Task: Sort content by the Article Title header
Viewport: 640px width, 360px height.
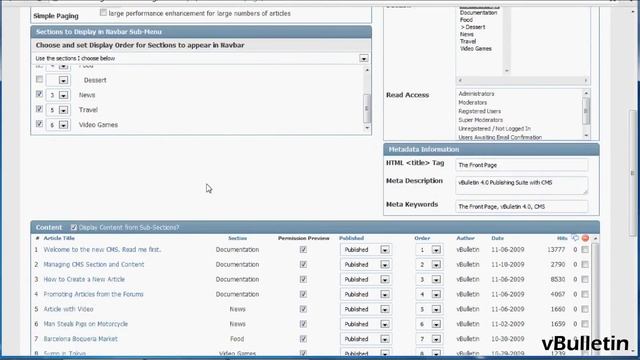Action: click(x=59, y=238)
